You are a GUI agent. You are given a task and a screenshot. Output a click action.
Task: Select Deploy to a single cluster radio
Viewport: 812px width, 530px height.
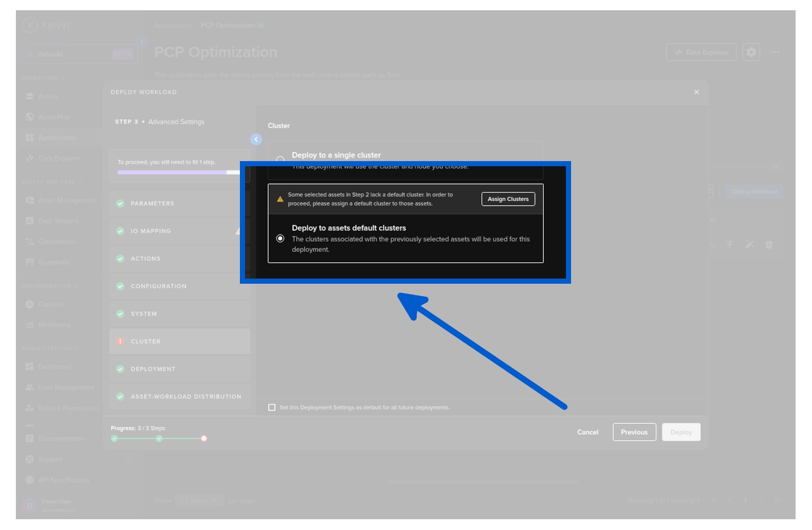pyautogui.click(x=280, y=160)
